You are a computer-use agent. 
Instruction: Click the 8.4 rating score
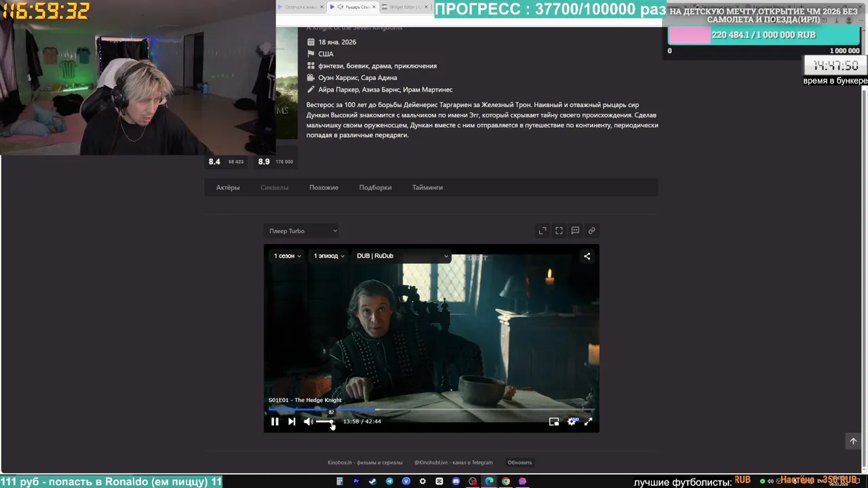tap(214, 162)
